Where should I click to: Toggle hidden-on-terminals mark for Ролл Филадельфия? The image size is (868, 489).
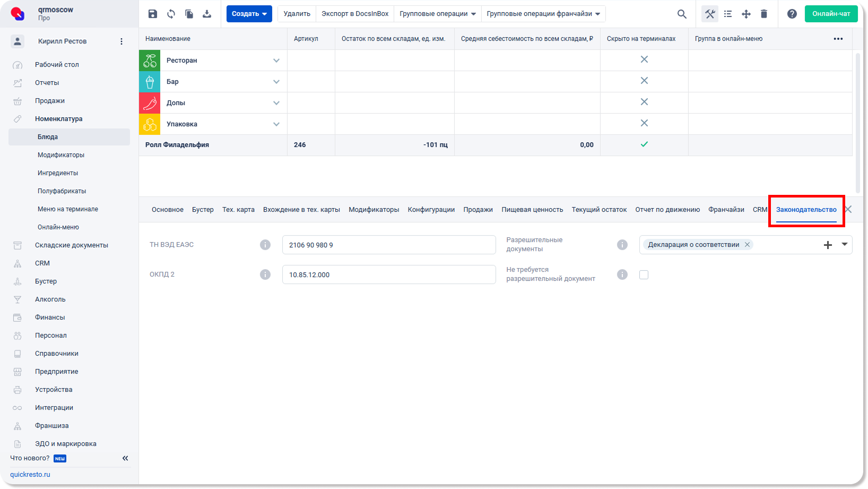click(644, 144)
